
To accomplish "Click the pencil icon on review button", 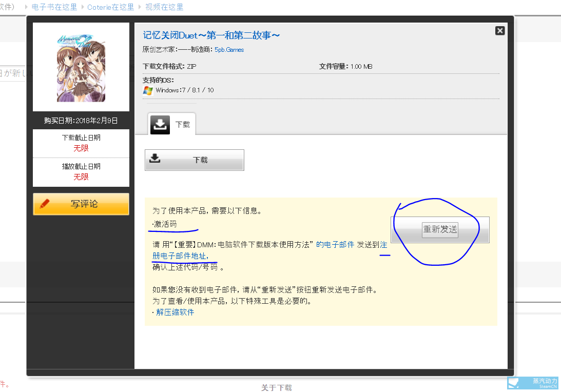I will pos(45,204).
